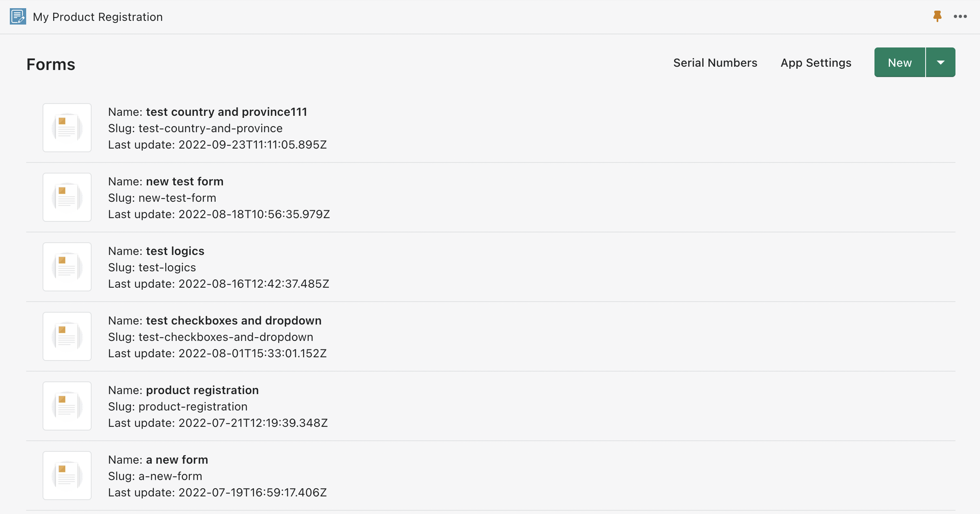The height and width of the screenshot is (514, 980).
Task: Click the My Product Registration app icon
Action: tap(18, 17)
